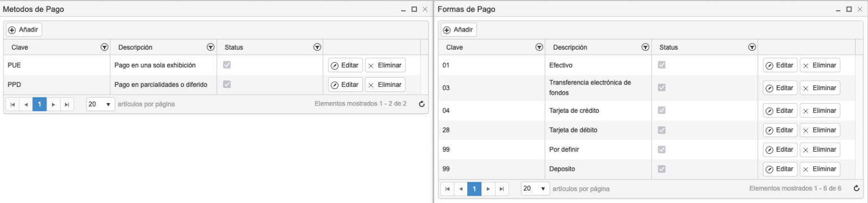Image resolution: width=868 pixels, height=203 pixels.
Task: Select page 1 in Formas de Pago pager
Action: (475, 188)
